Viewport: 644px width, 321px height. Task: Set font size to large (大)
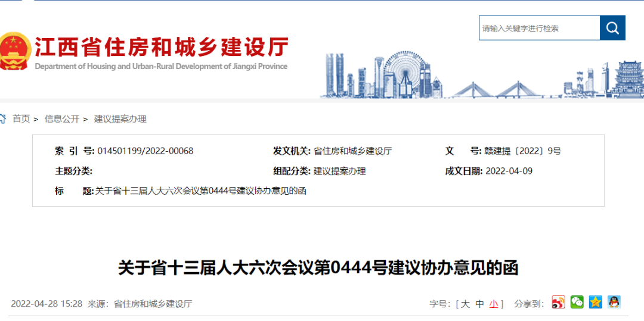click(x=465, y=304)
